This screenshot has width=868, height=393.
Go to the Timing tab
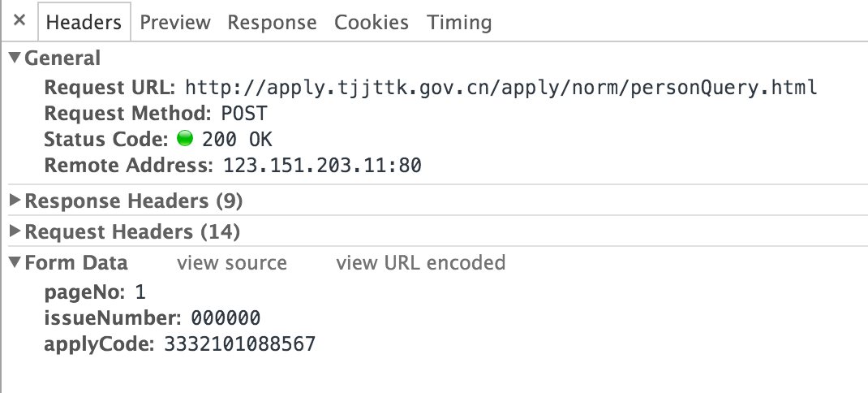pyautogui.click(x=459, y=22)
